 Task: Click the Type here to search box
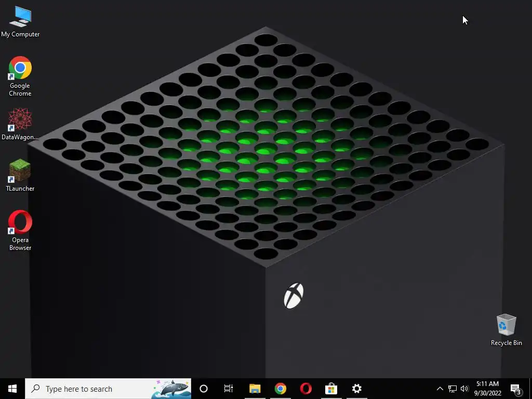108,389
